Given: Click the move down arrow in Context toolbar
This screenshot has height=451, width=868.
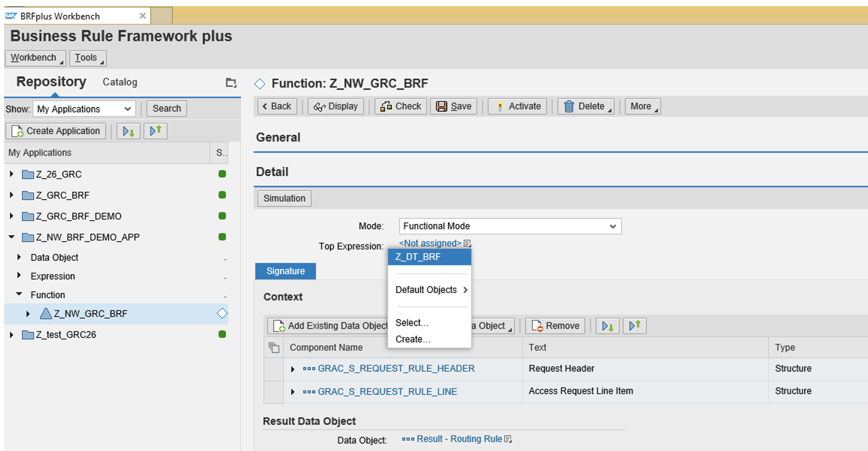Looking at the screenshot, I should (x=608, y=326).
